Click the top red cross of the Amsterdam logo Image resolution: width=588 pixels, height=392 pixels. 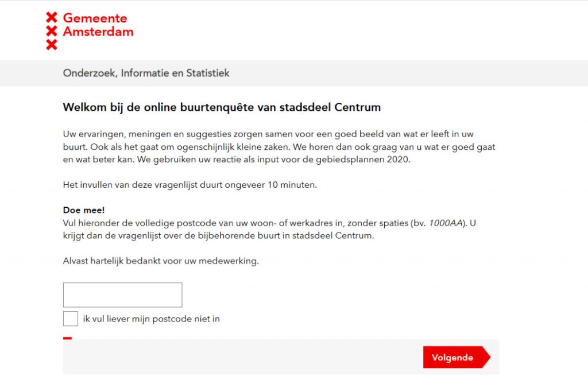click(x=52, y=17)
